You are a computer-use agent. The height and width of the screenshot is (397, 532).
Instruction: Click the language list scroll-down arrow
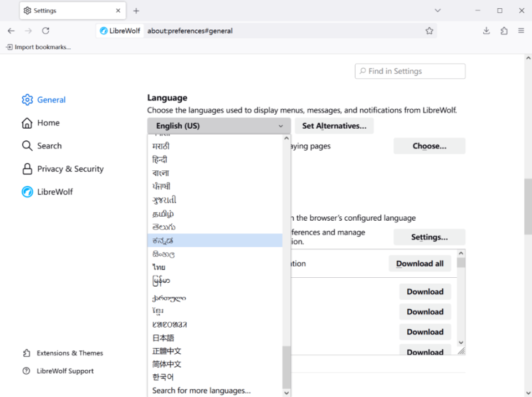point(287,393)
